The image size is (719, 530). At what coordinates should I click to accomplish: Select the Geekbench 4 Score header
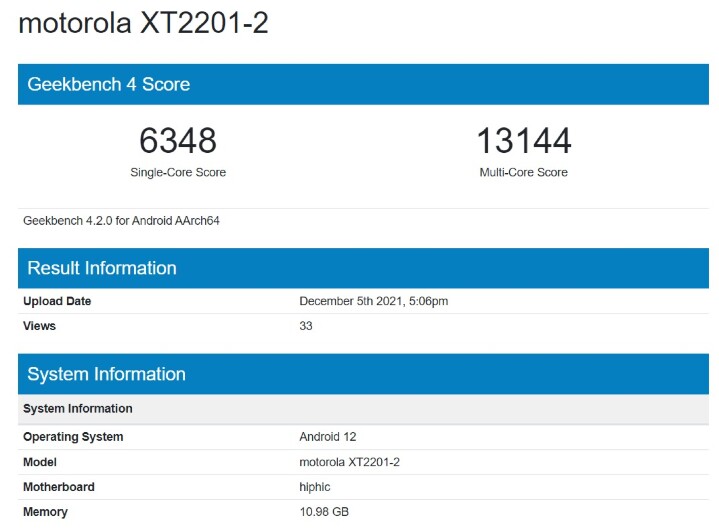363,84
